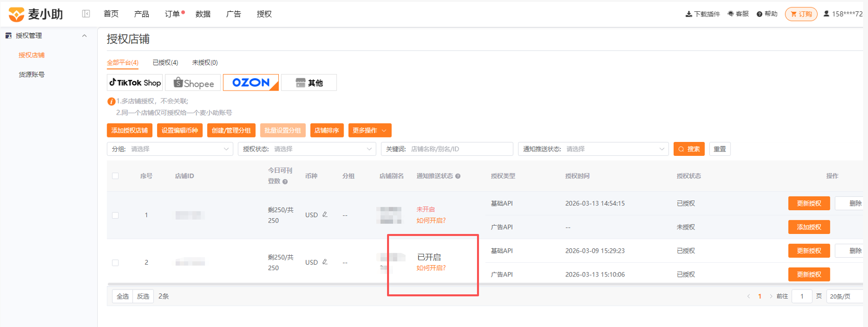Click the 全选 button
The width and height of the screenshot is (868, 327).
coord(123,296)
